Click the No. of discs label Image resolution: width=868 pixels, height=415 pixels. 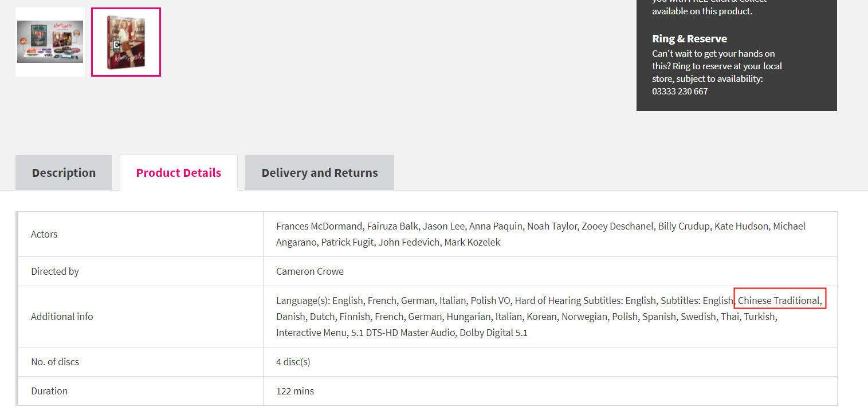coord(55,362)
